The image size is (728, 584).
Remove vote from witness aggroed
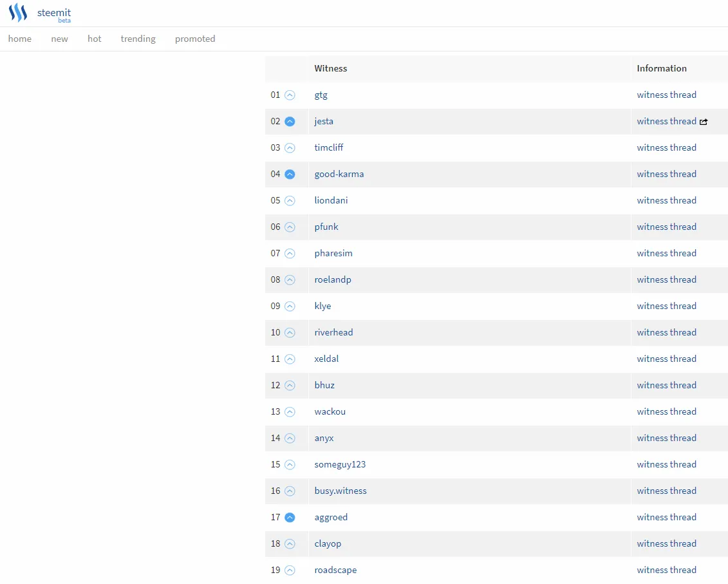click(290, 518)
